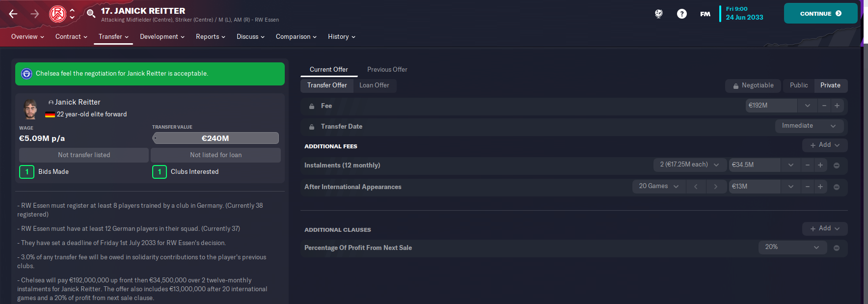Set offer visibility to Public

(x=799, y=85)
